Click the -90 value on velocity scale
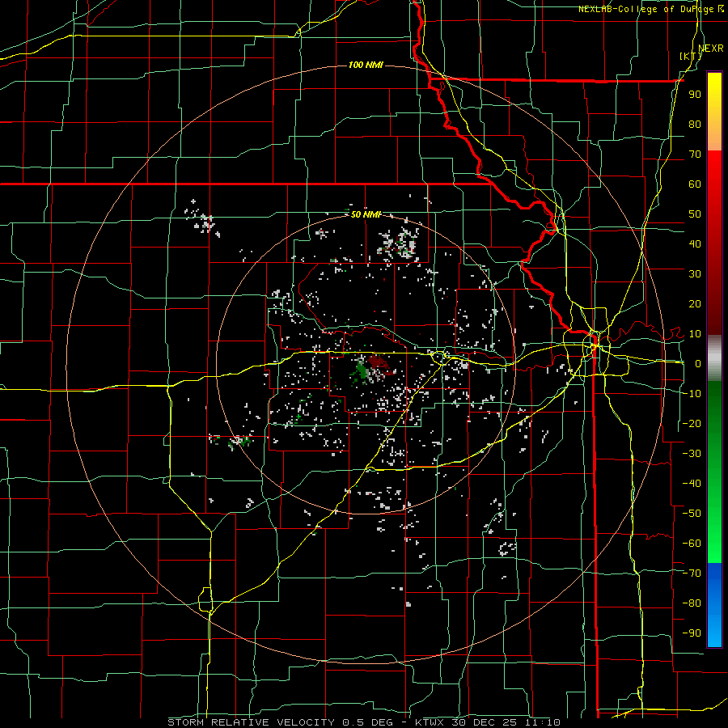The image size is (728, 728). (692, 633)
